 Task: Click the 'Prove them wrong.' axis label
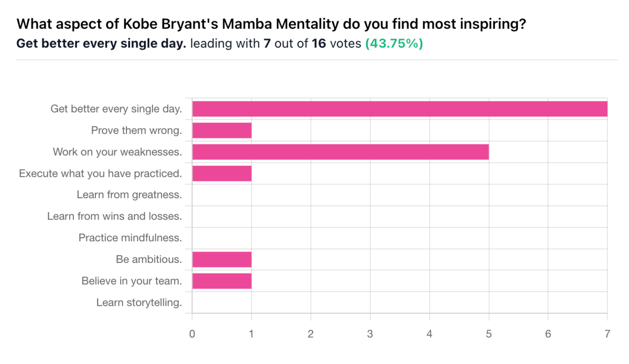(137, 130)
